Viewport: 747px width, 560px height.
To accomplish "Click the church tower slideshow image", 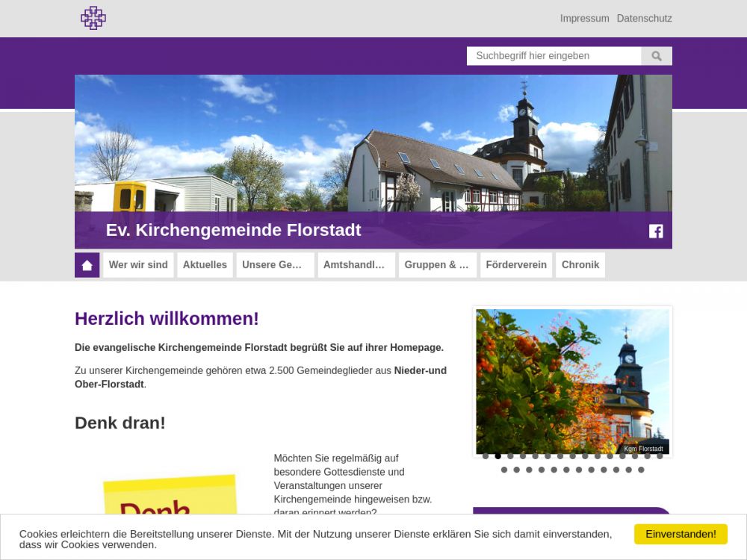I will (572, 381).
